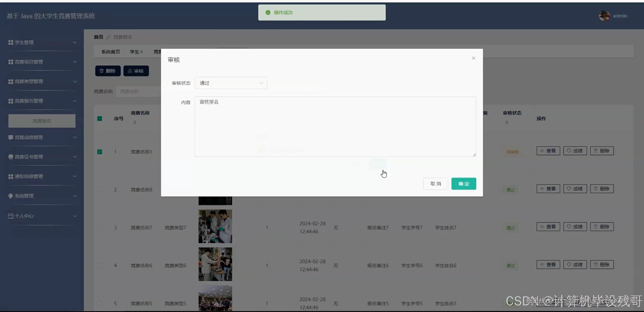644x312 pixels.
Task: Expand the 竞赛项目管理 menu chevron
Action: 75,62
